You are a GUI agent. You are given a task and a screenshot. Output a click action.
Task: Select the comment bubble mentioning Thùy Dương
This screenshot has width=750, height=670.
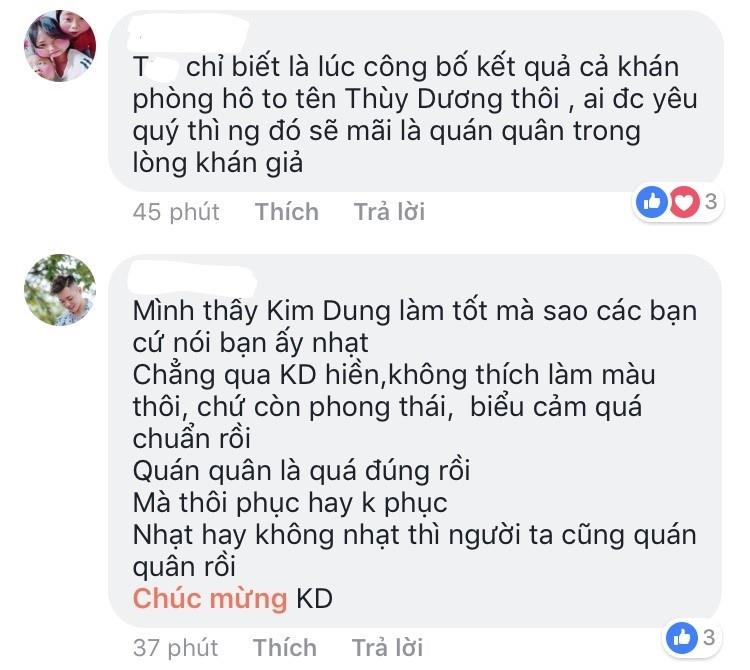416,101
